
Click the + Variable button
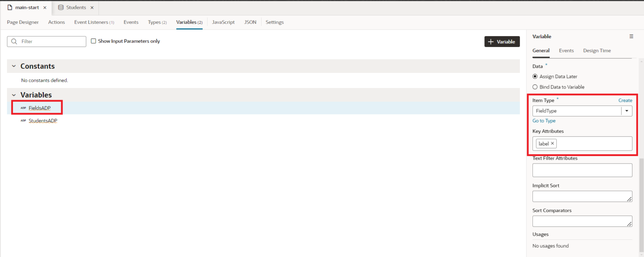point(502,42)
